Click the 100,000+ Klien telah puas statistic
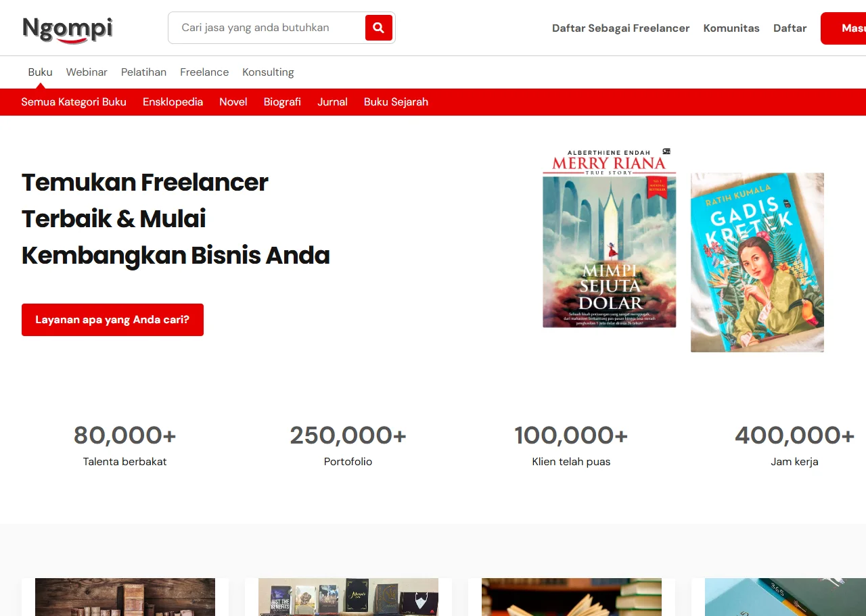 [x=571, y=445]
